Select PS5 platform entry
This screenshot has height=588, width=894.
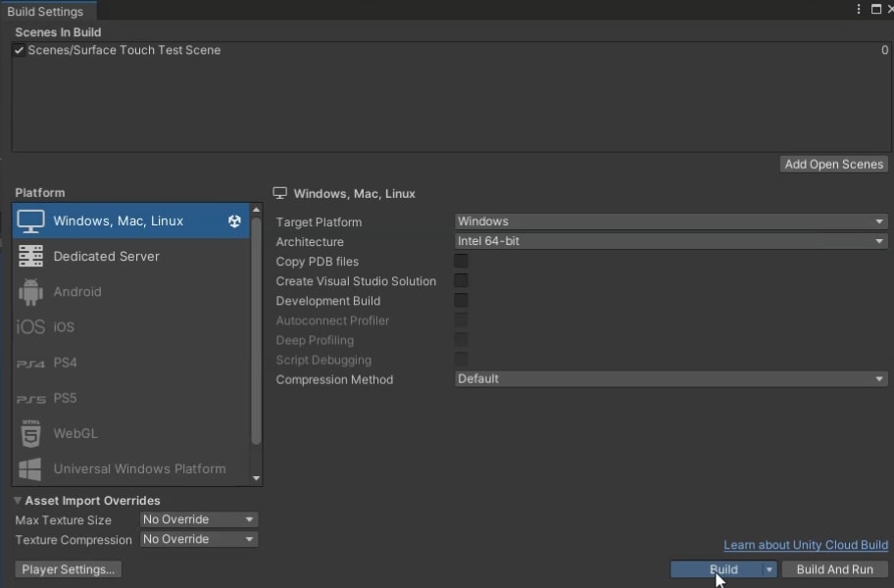(130, 398)
